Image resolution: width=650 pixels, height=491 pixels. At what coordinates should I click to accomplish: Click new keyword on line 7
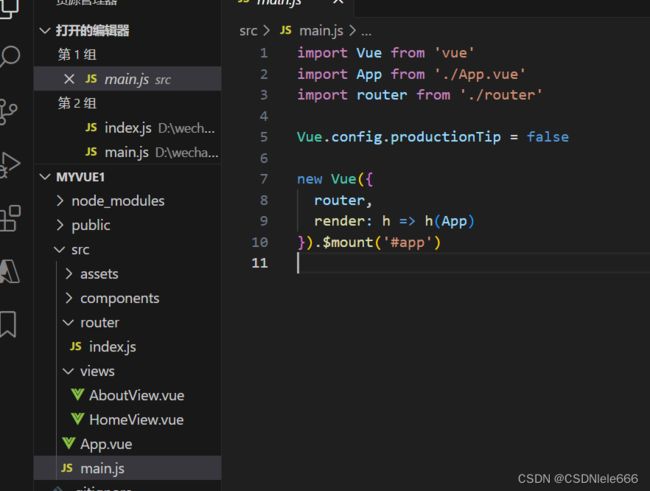310,179
